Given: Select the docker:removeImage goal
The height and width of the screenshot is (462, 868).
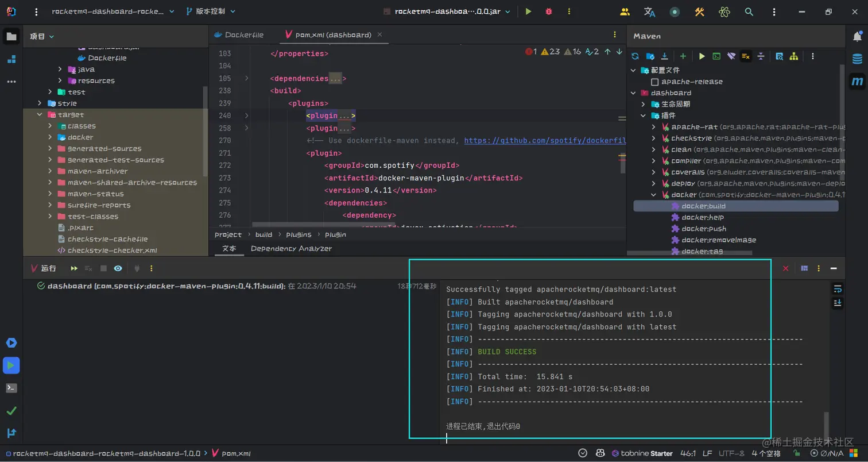Looking at the screenshot, I should [719, 240].
